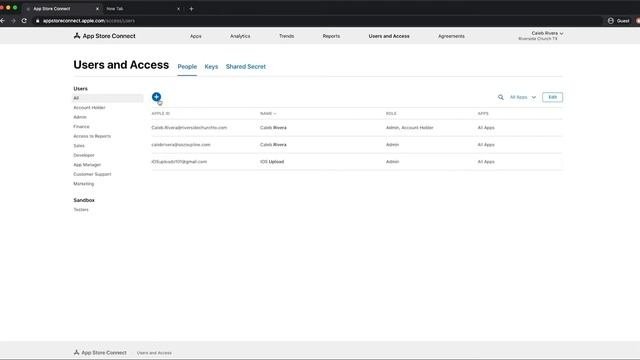The image size is (640, 360).
Task: Expand the All Apps filter dropdown
Action: coord(523,97)
